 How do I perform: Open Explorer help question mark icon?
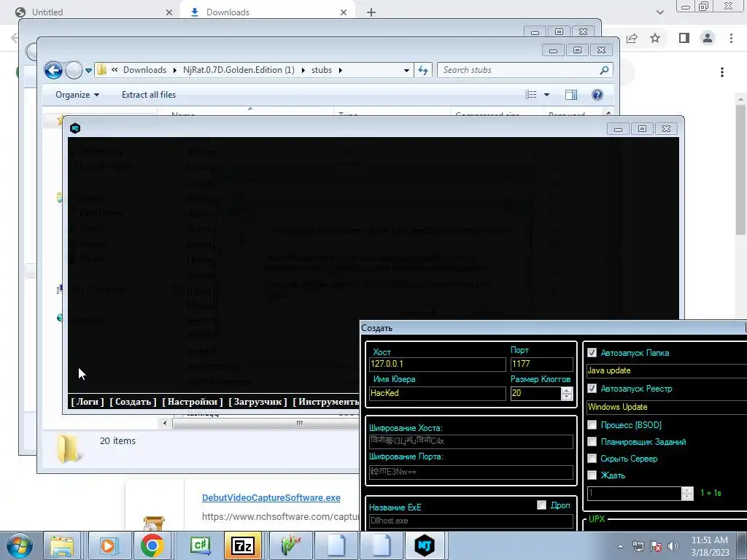tap(597, 95)
